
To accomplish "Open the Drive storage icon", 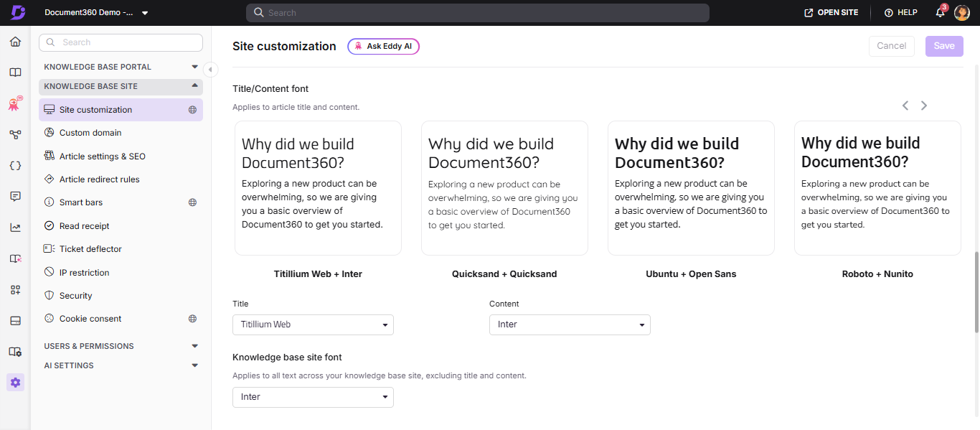I will point(15,320).
